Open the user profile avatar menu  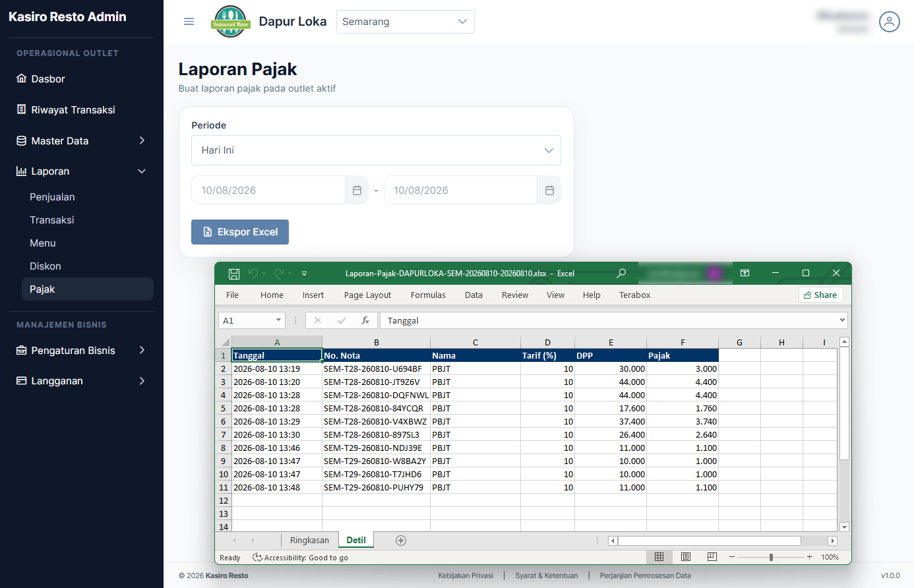point(889,22)
